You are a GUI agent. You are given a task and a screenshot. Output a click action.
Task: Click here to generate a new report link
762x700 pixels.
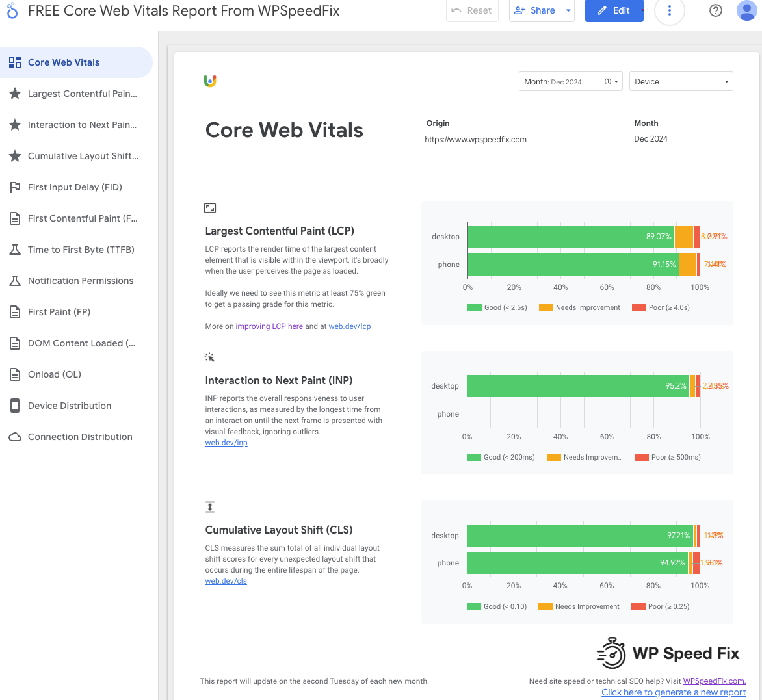[674, 692]
